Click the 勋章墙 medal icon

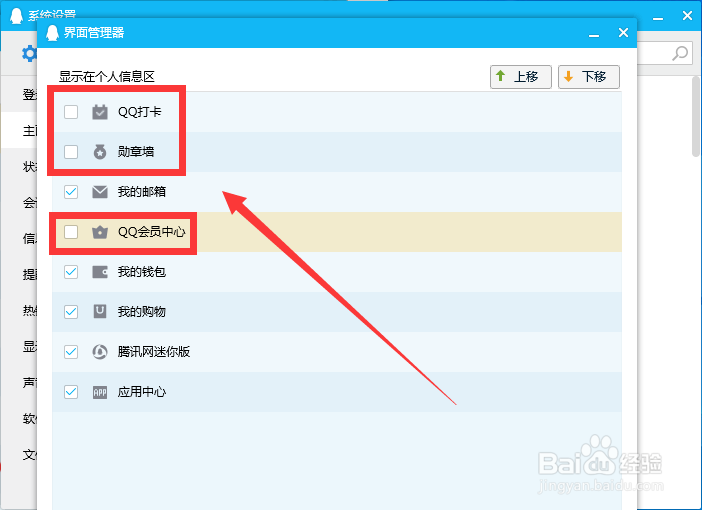point(100,152)
